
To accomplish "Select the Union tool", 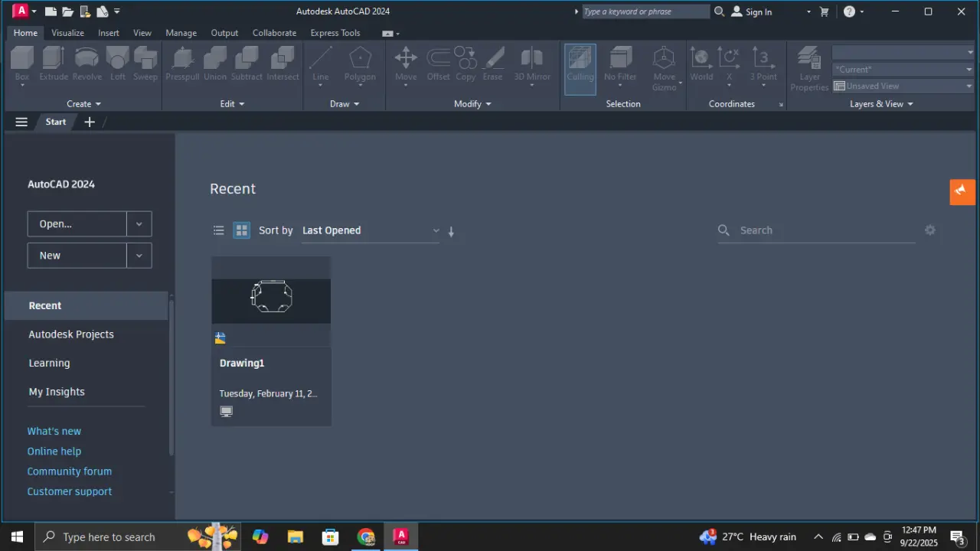I will point(215,64).
